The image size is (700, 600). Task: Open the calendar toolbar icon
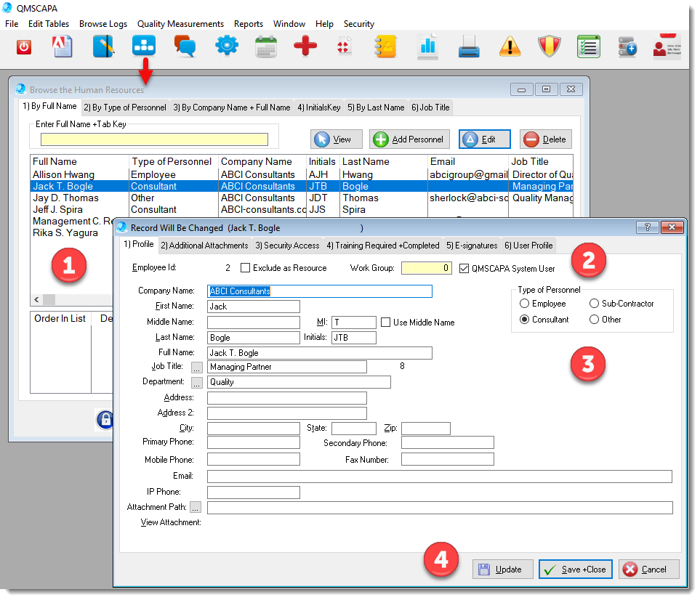coord(266,47)
